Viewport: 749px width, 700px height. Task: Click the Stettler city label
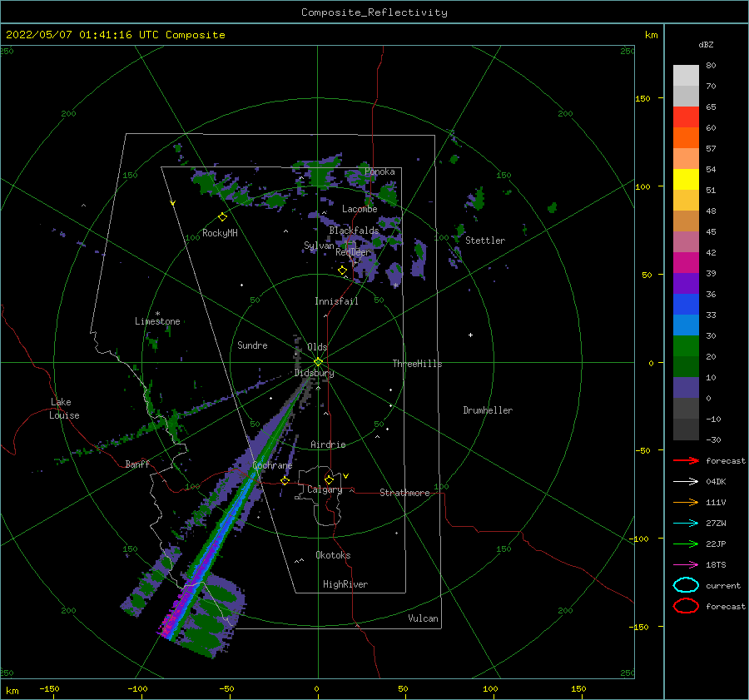(485, 241)
